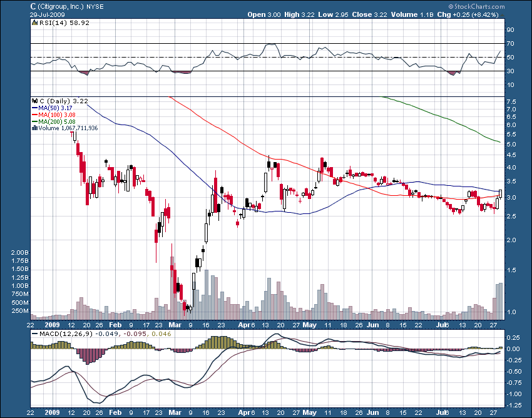
Task: Click the 30 label on the RSI axis
Action: pyautogui.click(x=510, y=71)
